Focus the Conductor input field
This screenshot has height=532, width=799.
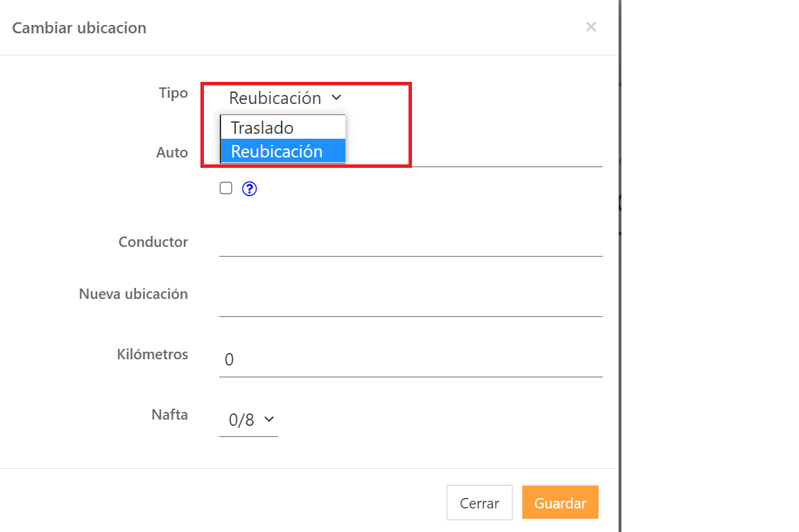[411, 243]
